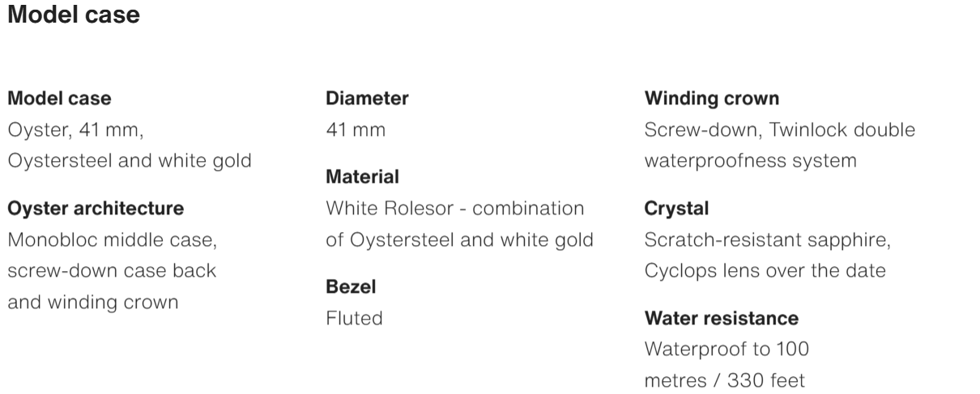Click the "and winding crown" text line
The width and height of the screenshot is (980, 394).
point(93,301)
